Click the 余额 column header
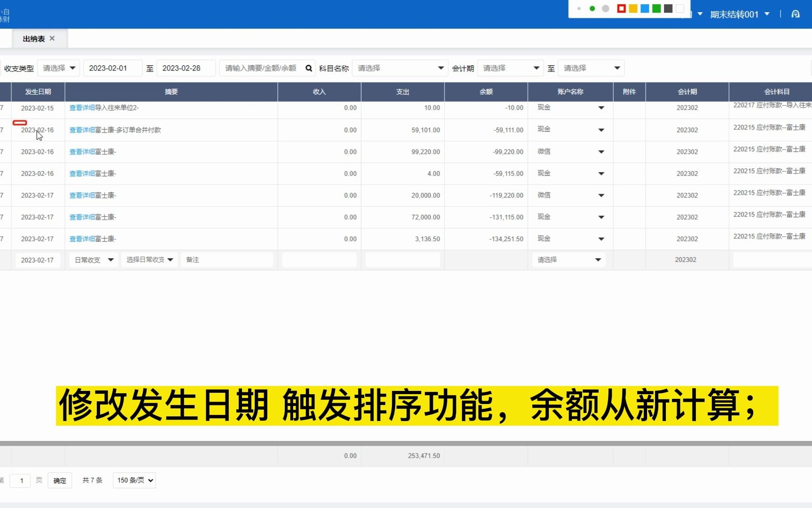 pyautogui.click(x=486, y=92)
